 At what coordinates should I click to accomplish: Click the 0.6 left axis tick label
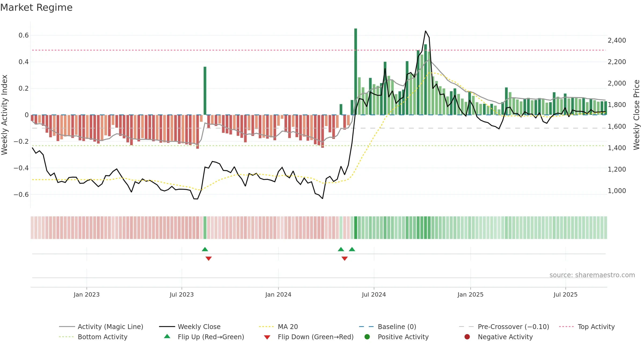[24, 35]
